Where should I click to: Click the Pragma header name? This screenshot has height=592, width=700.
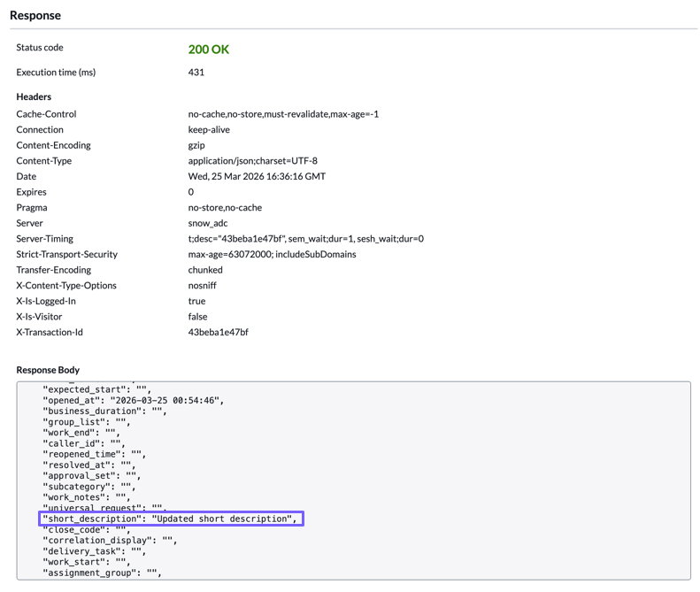32,208
